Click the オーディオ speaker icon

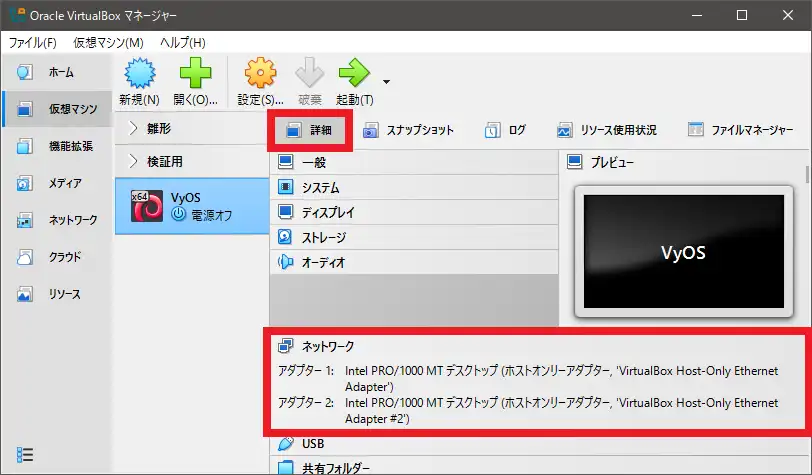coord(285,262)
